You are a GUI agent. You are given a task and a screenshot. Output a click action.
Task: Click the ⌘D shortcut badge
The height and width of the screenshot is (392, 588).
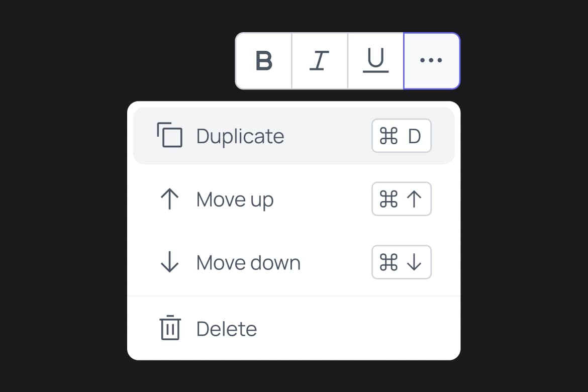[401, 136]
